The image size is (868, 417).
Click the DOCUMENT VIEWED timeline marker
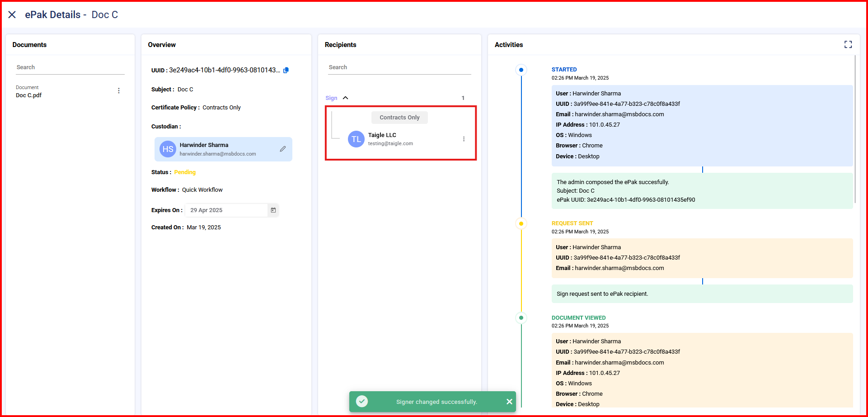point(521,318)
